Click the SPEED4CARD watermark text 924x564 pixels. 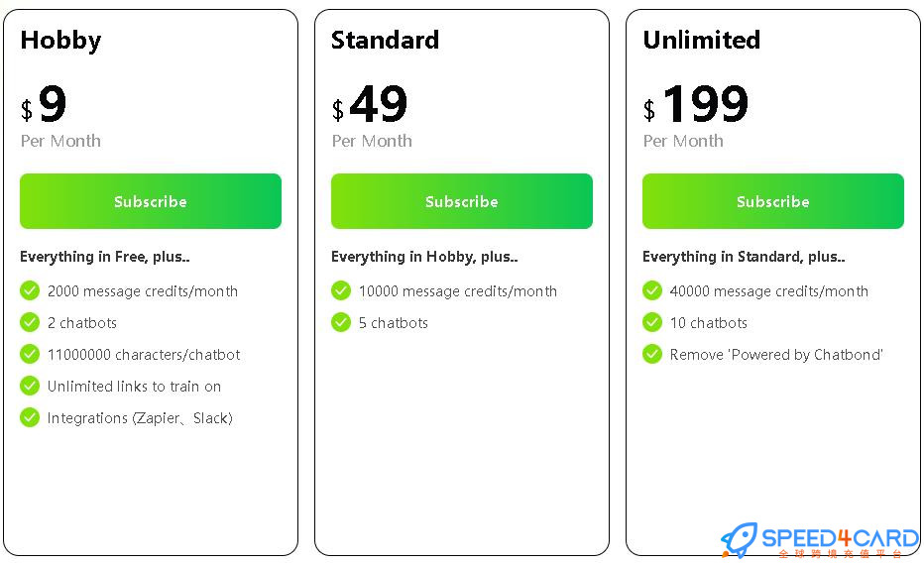tap(840, 538)
